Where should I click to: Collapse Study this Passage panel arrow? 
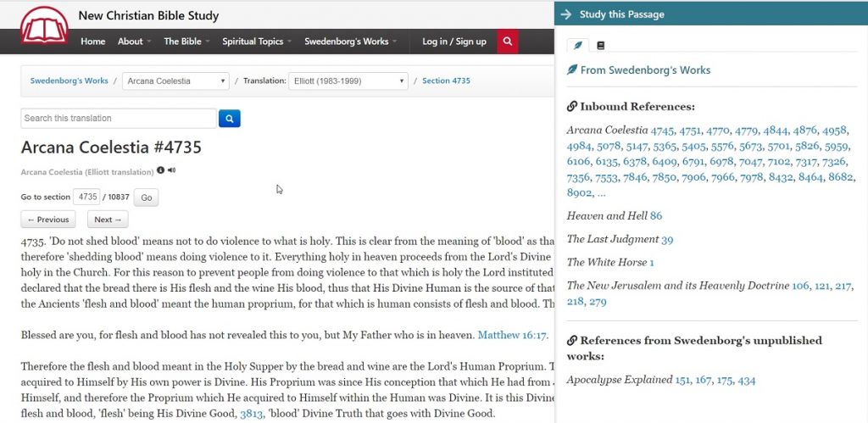[566, 14]
